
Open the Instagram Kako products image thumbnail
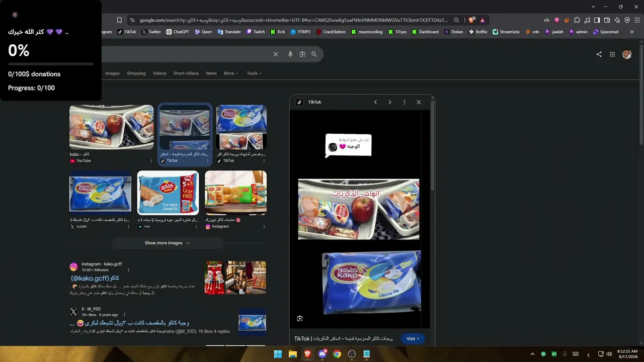[x=235, y=193]
